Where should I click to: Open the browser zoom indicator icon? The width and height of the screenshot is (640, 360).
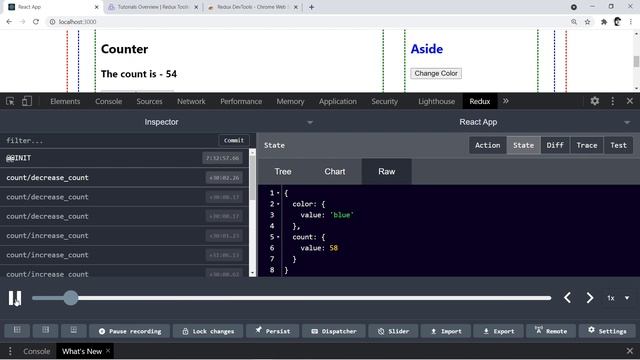(x=574, y=22)
